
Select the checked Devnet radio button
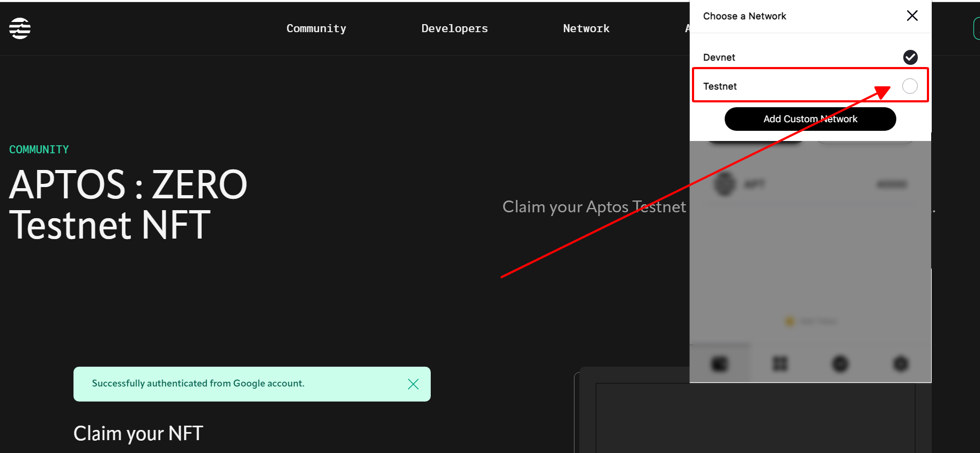910,57
